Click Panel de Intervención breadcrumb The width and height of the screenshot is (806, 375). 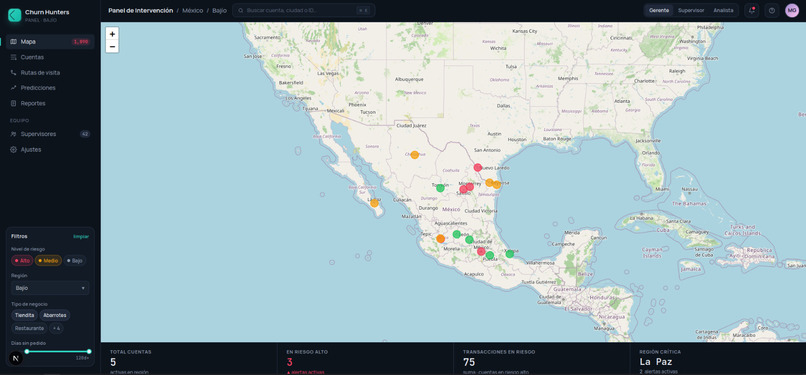tap(140, 10)
